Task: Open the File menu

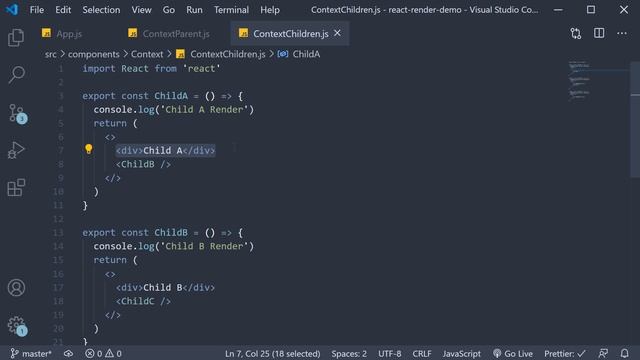Action: pos(37,10)
